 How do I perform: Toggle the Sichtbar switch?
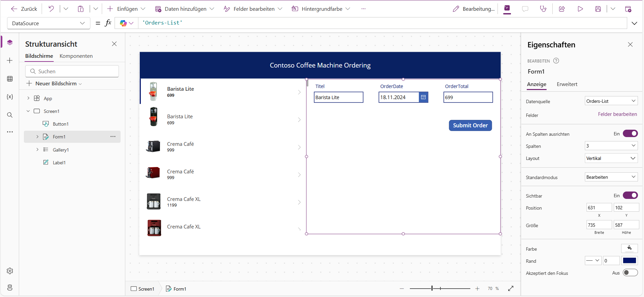pos(630,195)
